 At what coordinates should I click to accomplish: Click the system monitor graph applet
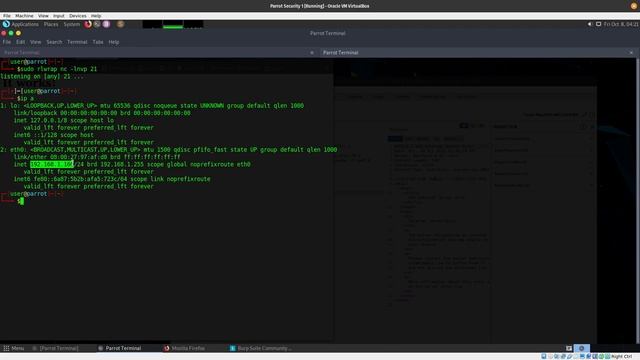click(x=173, y=24)
